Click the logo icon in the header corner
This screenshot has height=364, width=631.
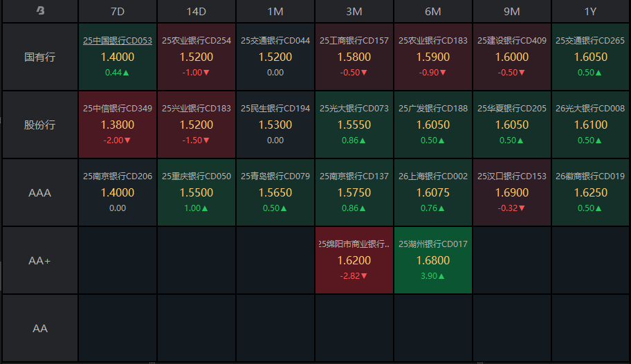pos(40,10)
